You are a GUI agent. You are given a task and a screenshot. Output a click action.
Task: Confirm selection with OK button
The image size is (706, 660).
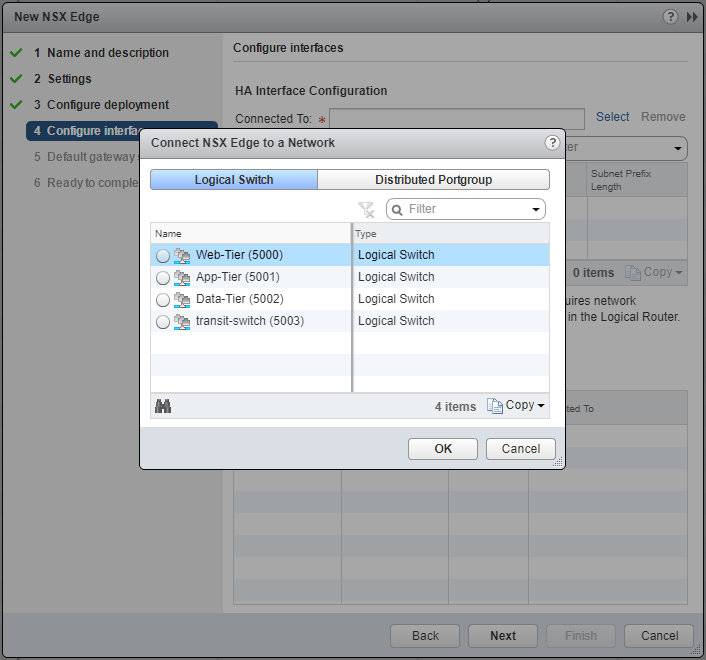pos(443,449)
